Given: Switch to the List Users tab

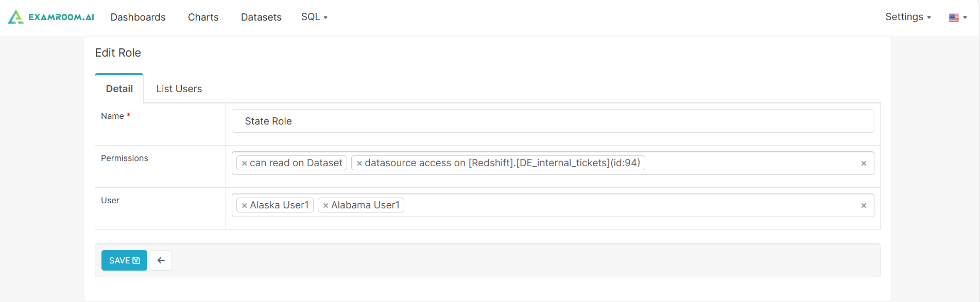Looking at the screenshot, I should click(x=179, y=88).
